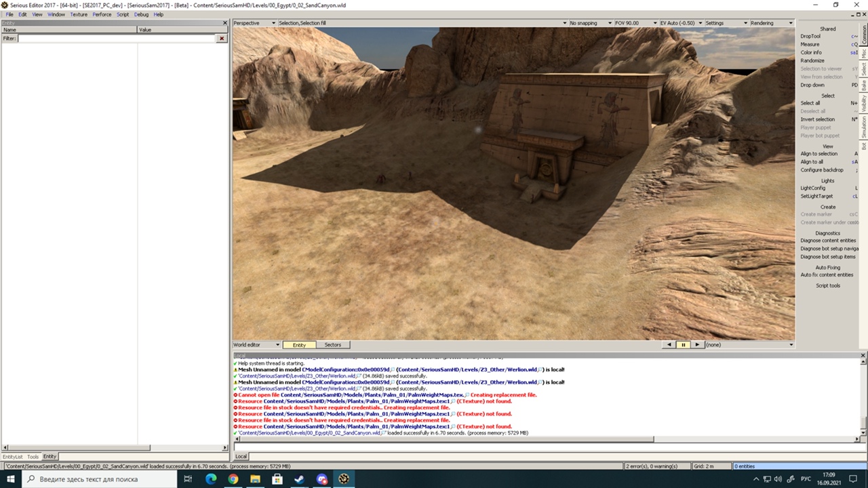Activate the Measure tool

click(x=810, y=45)
